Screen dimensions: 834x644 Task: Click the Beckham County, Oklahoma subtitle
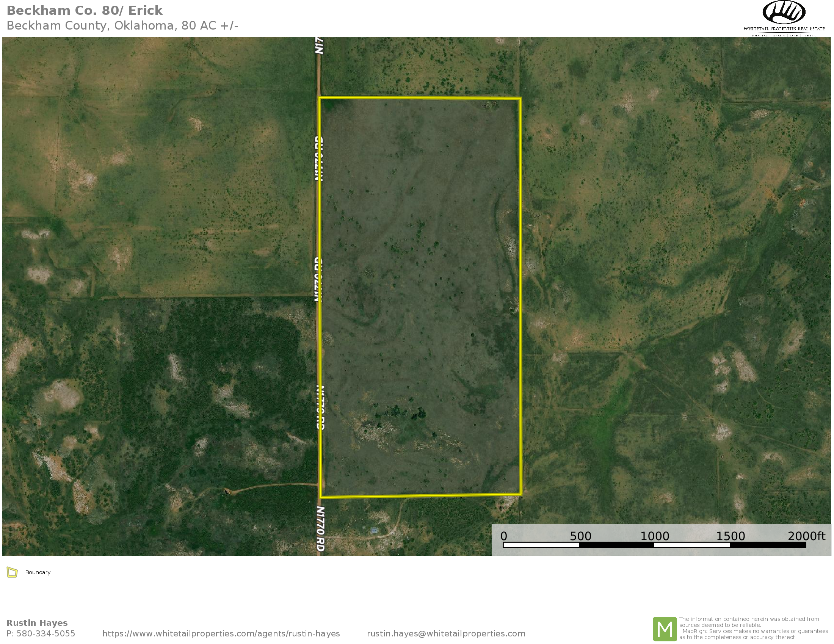click(122, 25)
